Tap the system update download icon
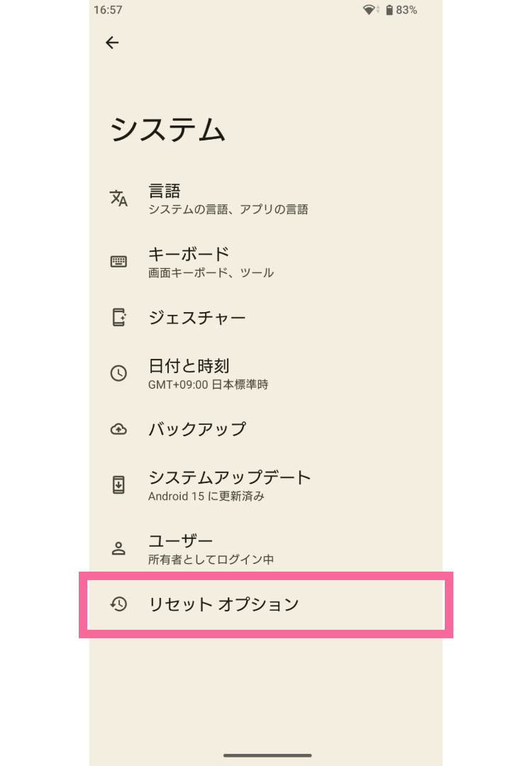Viewport: 532px width, 766px height. tap(118, 485)
